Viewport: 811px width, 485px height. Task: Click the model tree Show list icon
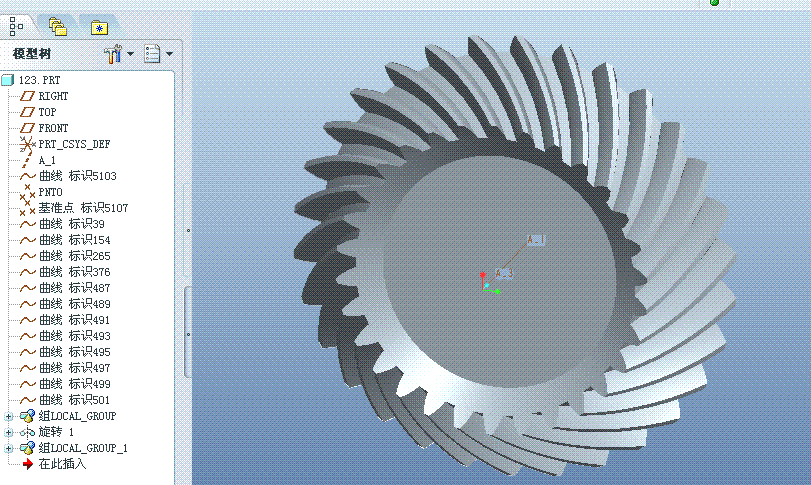point(152,54)
